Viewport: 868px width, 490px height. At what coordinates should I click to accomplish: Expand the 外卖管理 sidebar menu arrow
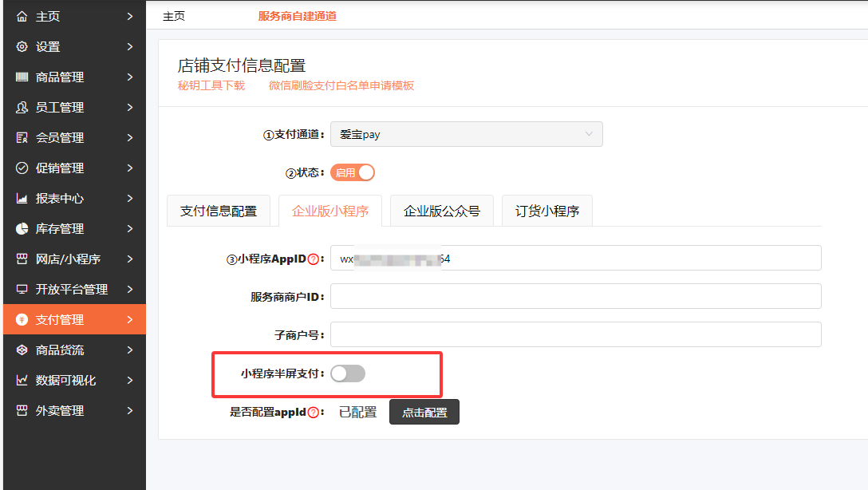tap(129, 411)
